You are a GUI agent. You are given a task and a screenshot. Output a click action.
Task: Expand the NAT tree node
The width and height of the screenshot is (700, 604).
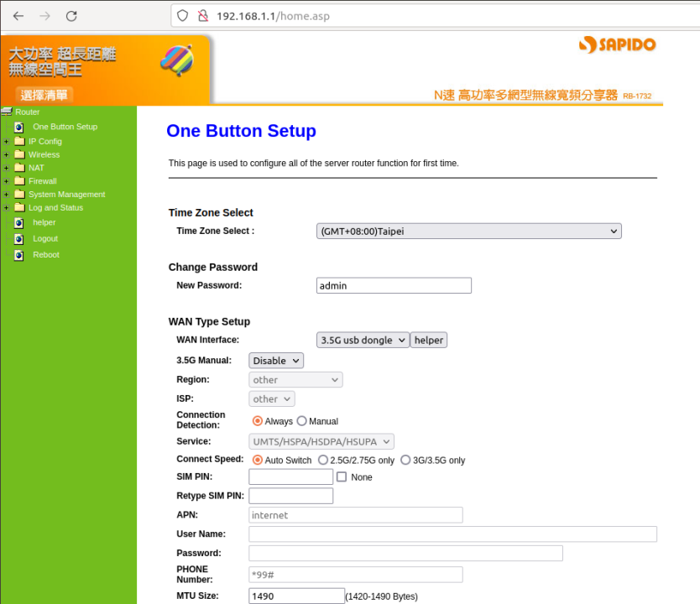click(x=6, y=168)
